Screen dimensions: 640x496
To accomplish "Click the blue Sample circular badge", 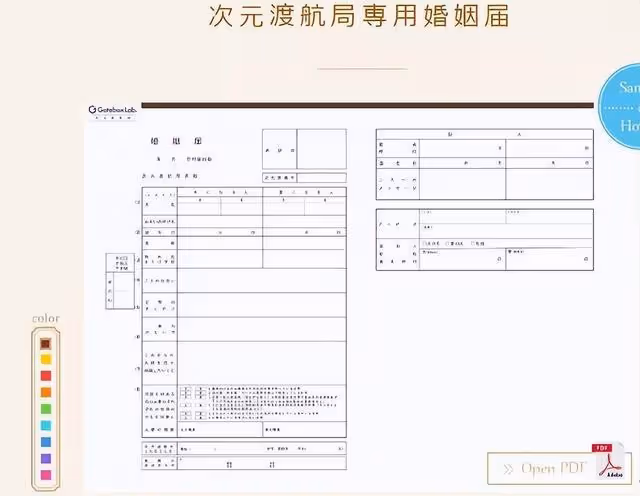I will tap(620, 106).
